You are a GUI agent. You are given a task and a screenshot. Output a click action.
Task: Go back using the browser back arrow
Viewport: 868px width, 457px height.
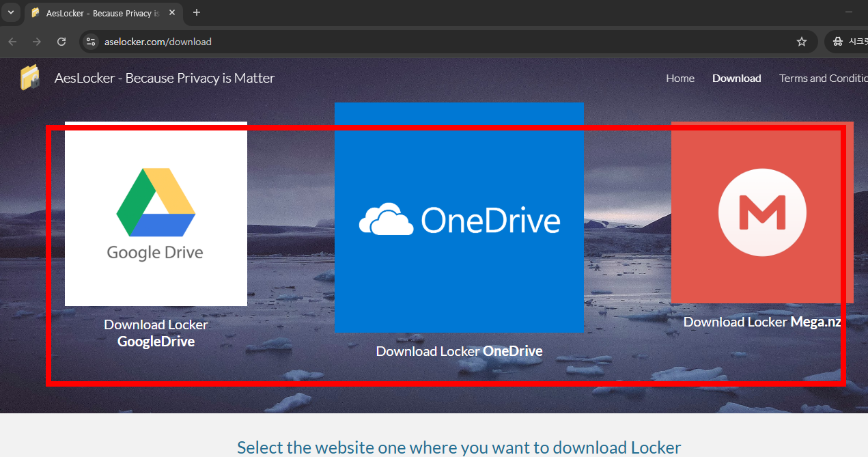click(x=12, y=42)
